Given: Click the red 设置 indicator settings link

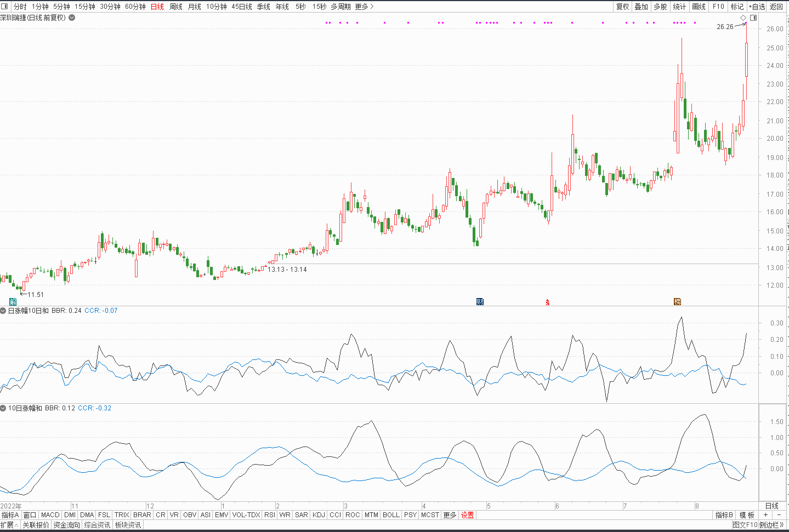Looking at the screenshot, I should tap(468, 515).
